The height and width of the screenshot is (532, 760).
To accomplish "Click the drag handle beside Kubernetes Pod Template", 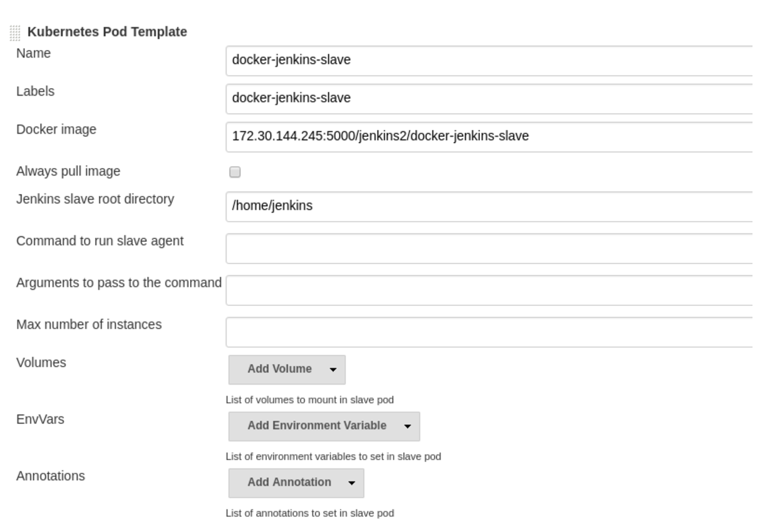I will pyautogui.click(x=15, y=32).
